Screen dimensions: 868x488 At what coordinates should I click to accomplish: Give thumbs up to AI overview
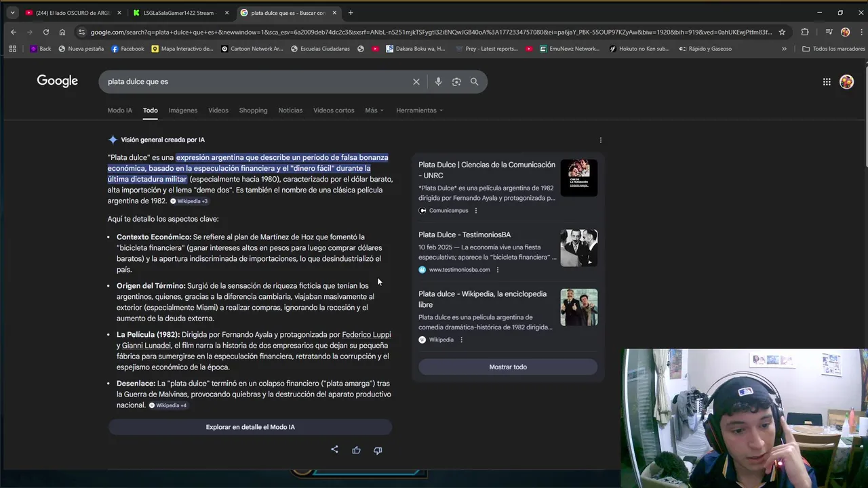click(356, 449)
